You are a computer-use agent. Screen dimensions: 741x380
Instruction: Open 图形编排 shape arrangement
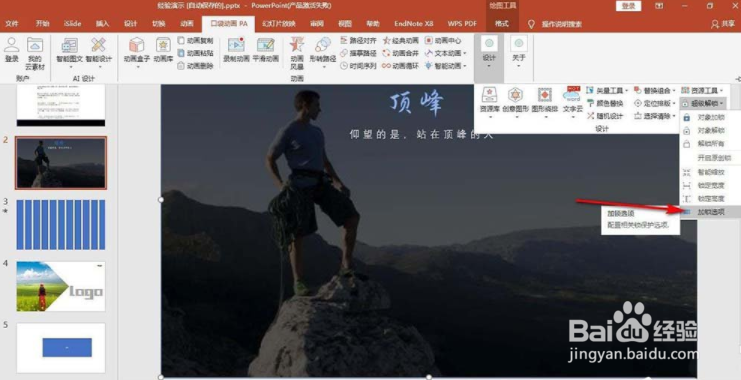[545, 102]
